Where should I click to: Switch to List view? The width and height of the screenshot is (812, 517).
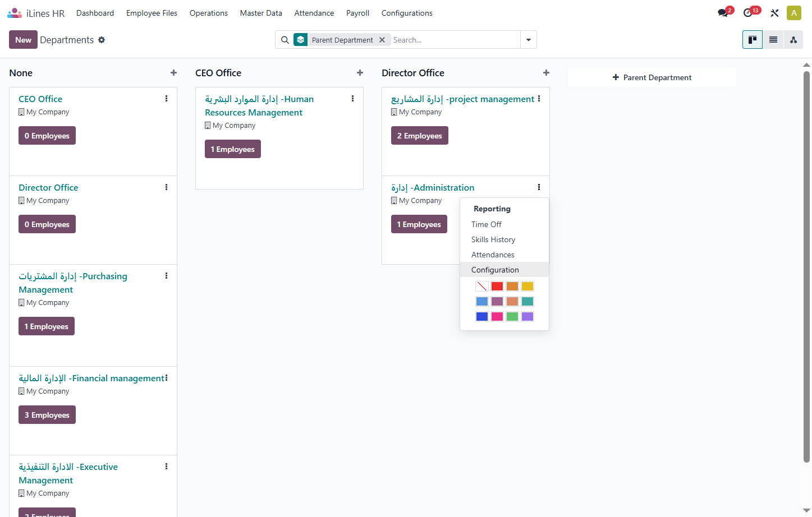click(x=773, y=40)
